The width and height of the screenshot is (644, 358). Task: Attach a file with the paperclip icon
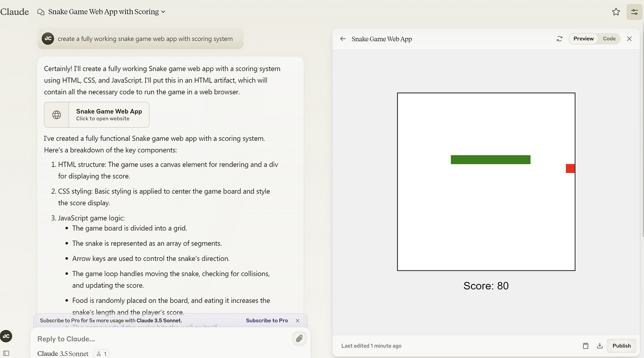tap(299, 339)
